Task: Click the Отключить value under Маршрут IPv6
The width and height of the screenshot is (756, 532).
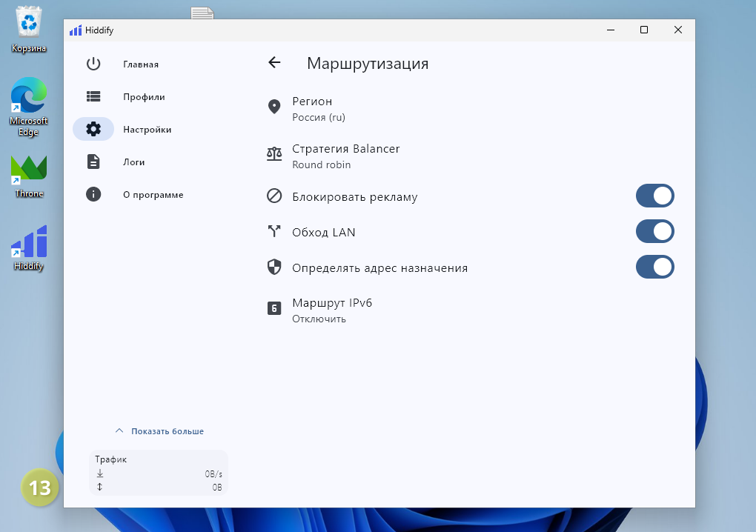Action: 319,319
